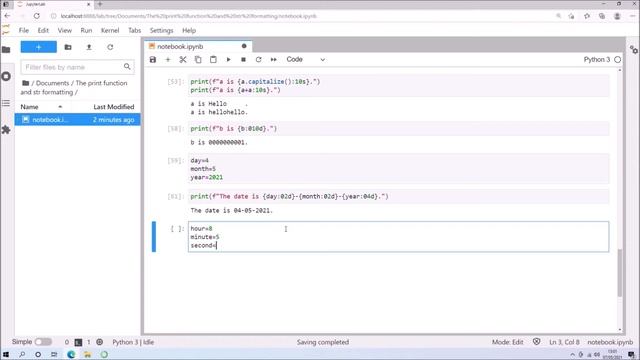Open the Edit menu
This screenshot has height=360, width=640.
coord(43,31)
